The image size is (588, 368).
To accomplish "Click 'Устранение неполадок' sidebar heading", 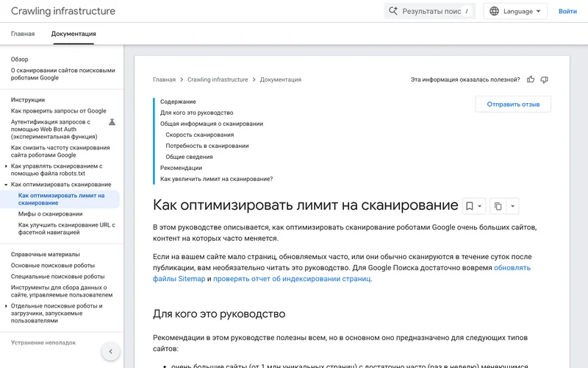I will [x=43, y=343].
